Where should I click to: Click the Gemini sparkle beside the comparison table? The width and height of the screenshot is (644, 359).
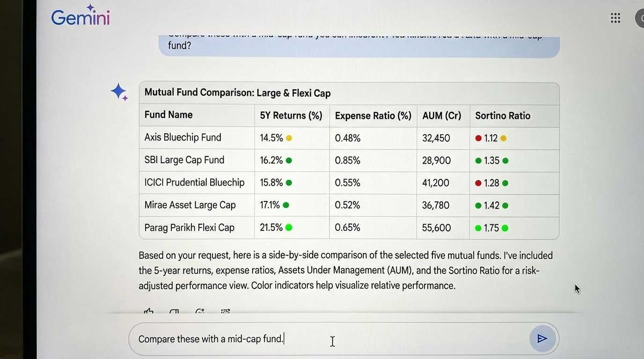pyautogui.click(x=119, y=92)
